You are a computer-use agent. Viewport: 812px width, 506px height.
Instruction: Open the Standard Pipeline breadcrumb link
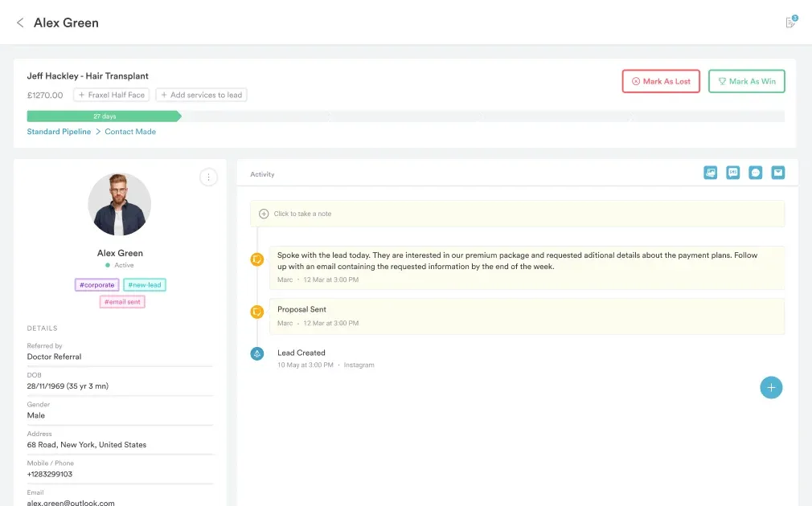click(x=59, y=132)
